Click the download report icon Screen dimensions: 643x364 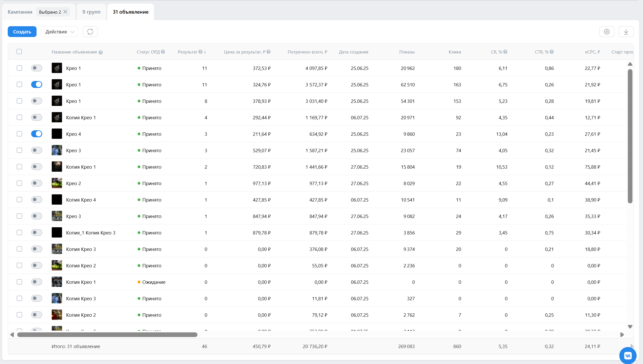tap(626, 32)
